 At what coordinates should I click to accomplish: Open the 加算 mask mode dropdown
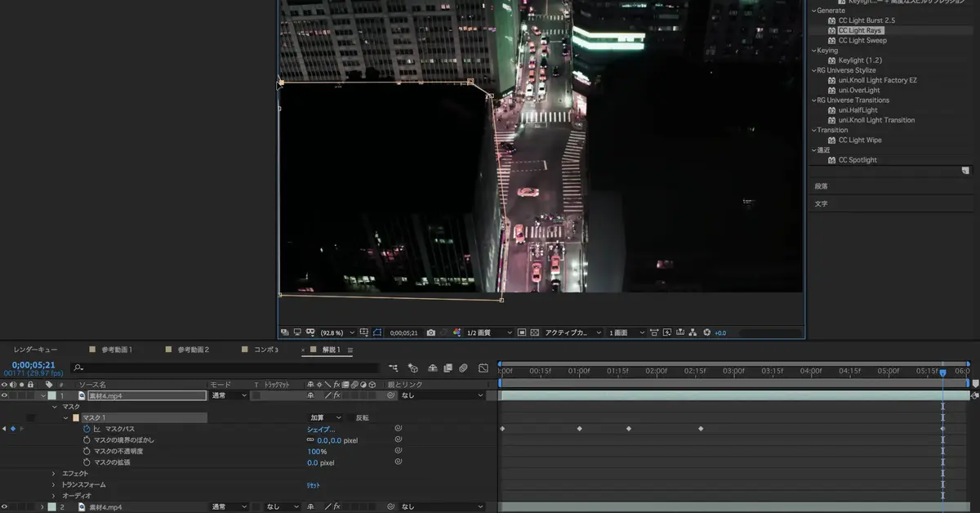point(325,417)
